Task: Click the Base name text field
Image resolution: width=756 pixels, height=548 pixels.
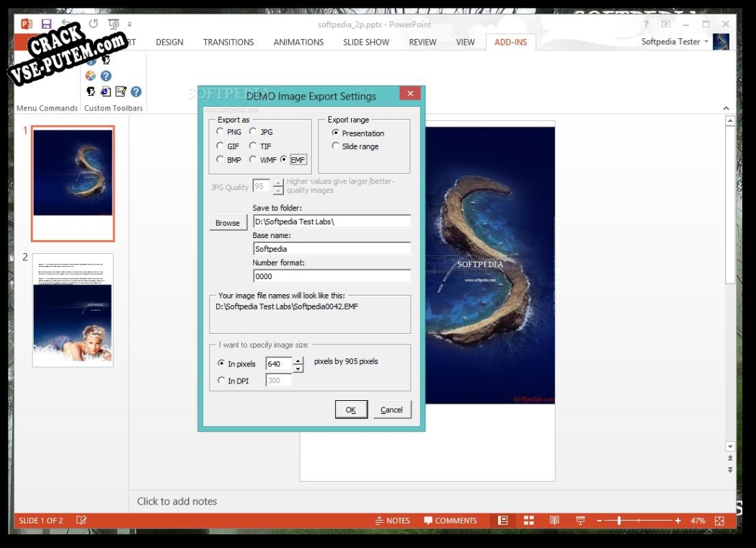Action: pyautogui.click(x=332, y=249)
